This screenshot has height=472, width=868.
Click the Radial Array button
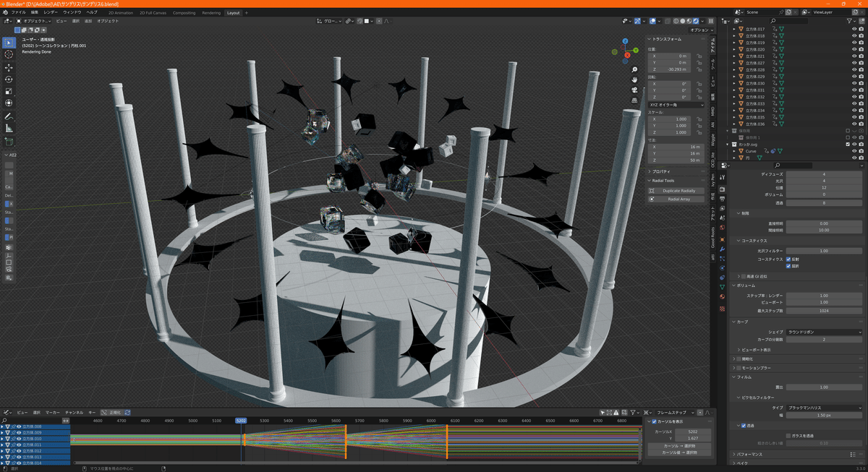(676, 199)
